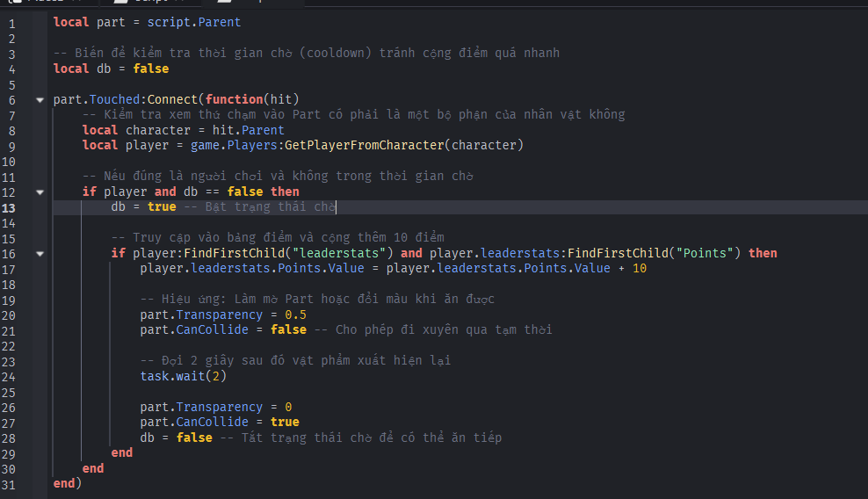Screen dimensions: 868x499
Task: Click the 'false' value in 'local db = false'
Action: 151,69
